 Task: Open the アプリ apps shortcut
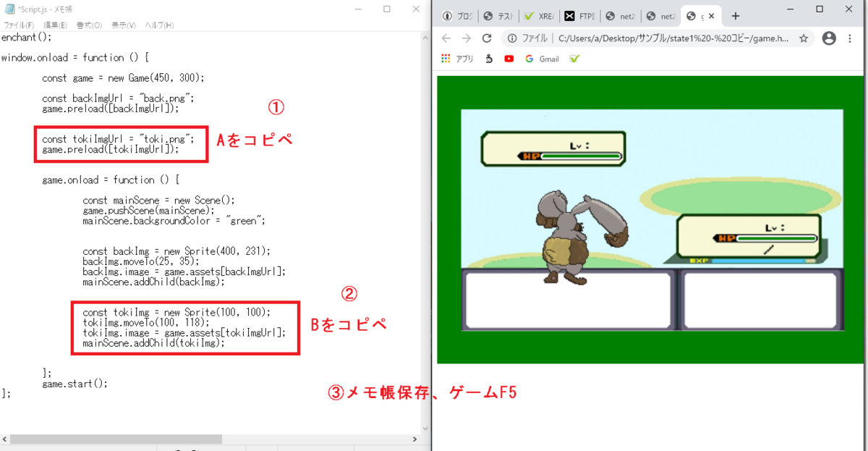pos(456,59)
